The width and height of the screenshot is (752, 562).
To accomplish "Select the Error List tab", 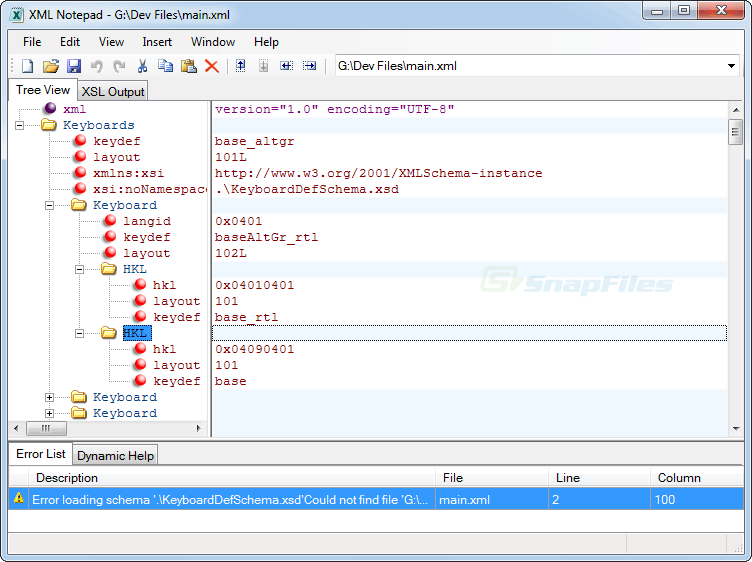I will tap(40, 454).
